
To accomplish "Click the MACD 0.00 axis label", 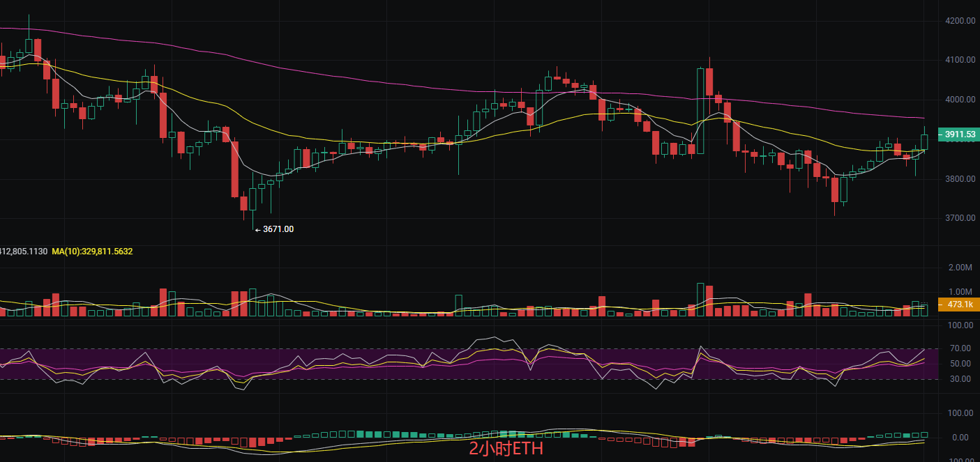I will 960,438.
